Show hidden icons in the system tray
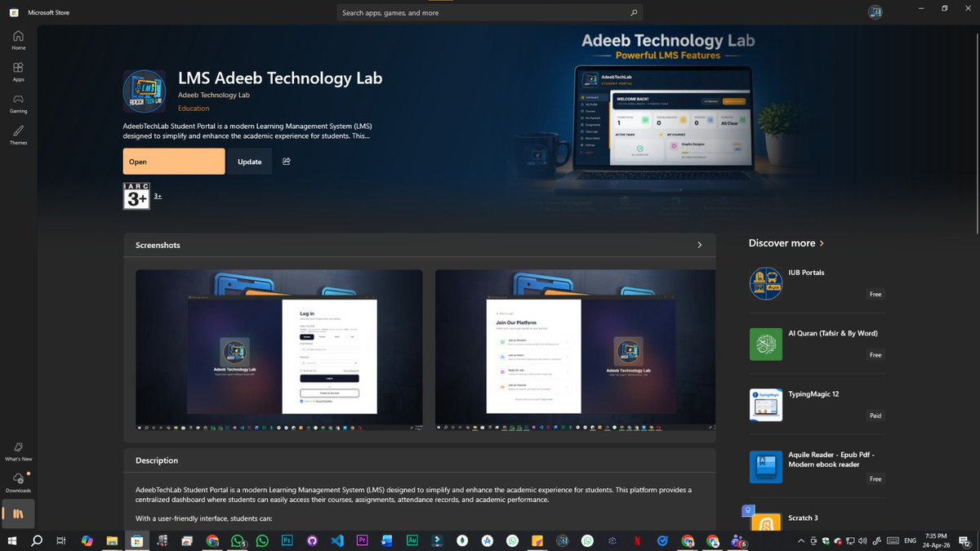Viewport: 980px width, 551px height. [x=800, y=540]
